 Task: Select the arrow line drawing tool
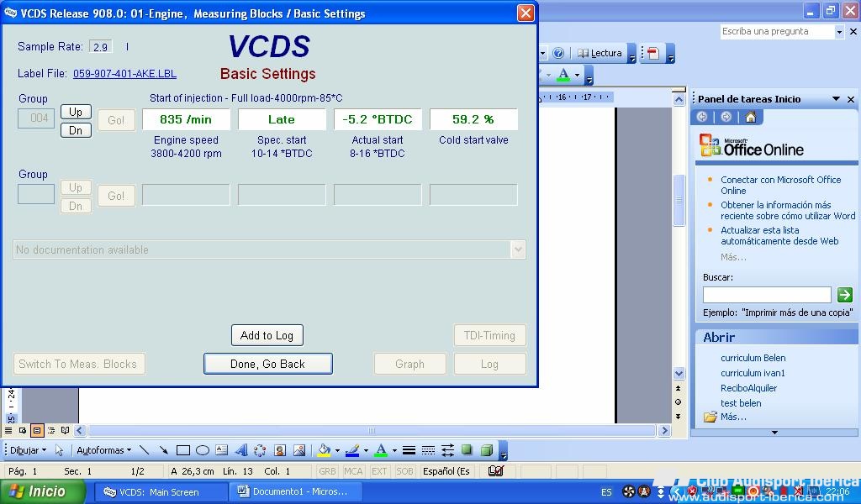[163, 450]
